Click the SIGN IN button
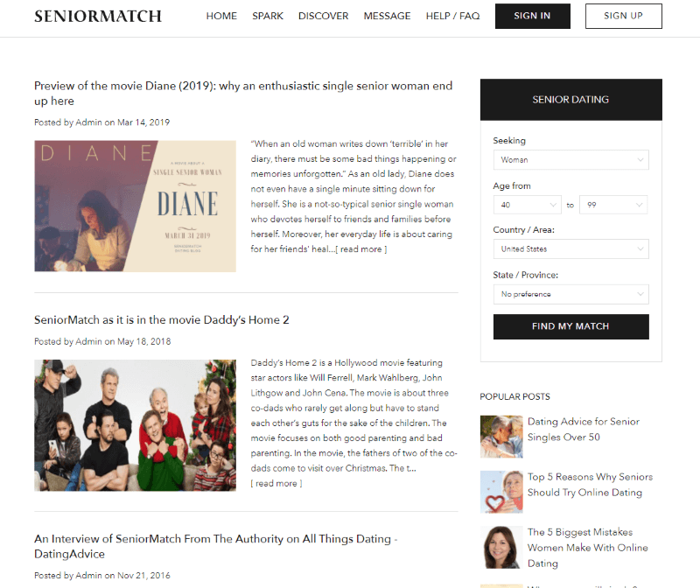Viewport: 700px width, 588px height. (533, 16)
